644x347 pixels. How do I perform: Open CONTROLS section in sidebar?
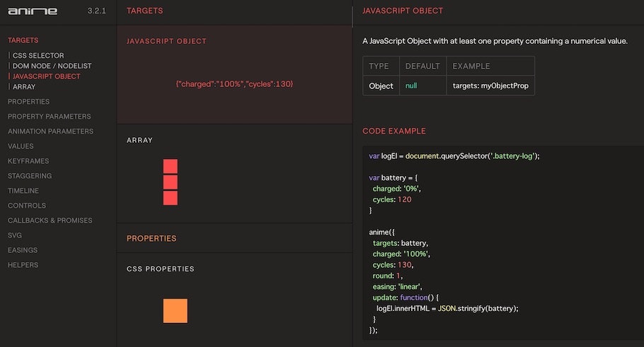[x=27, y=206]
